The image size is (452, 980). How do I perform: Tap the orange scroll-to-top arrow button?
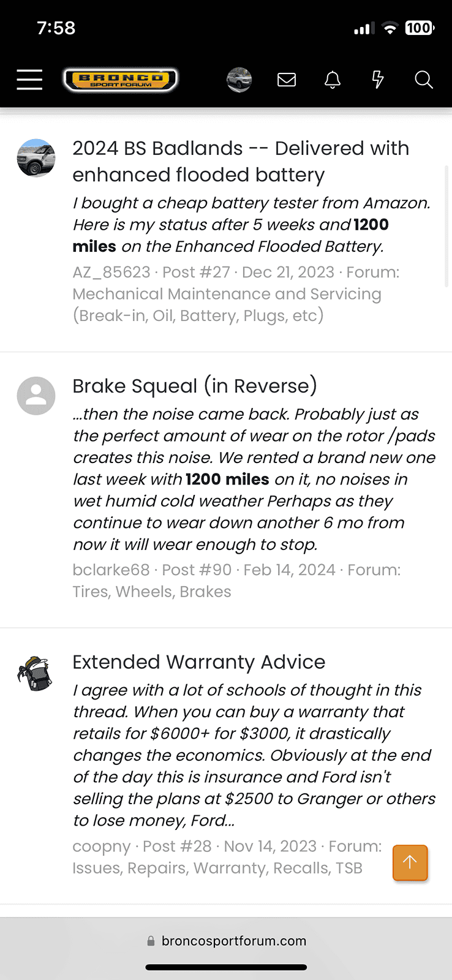tap(410, 862)
